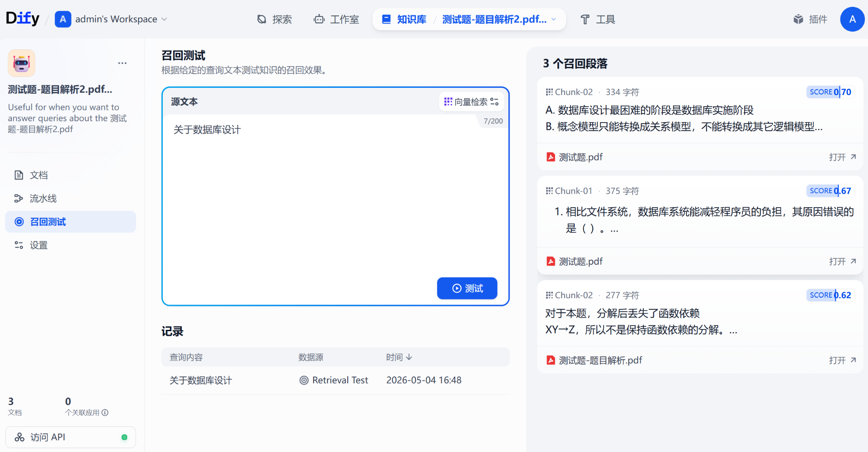Open the 流水线 pipeline menu item
The image size is (868, 452).
pyautogui.click(x=71, y=198)
